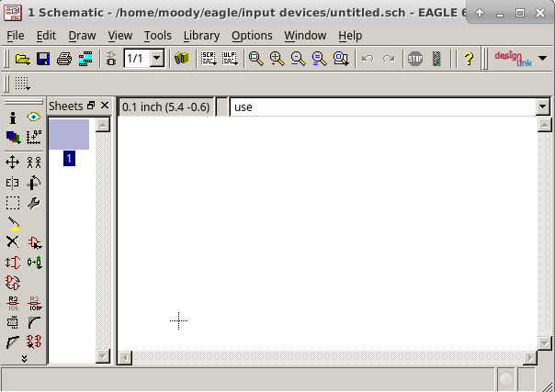
Task: Open the Options menu
Action: [x=252, y=36]
